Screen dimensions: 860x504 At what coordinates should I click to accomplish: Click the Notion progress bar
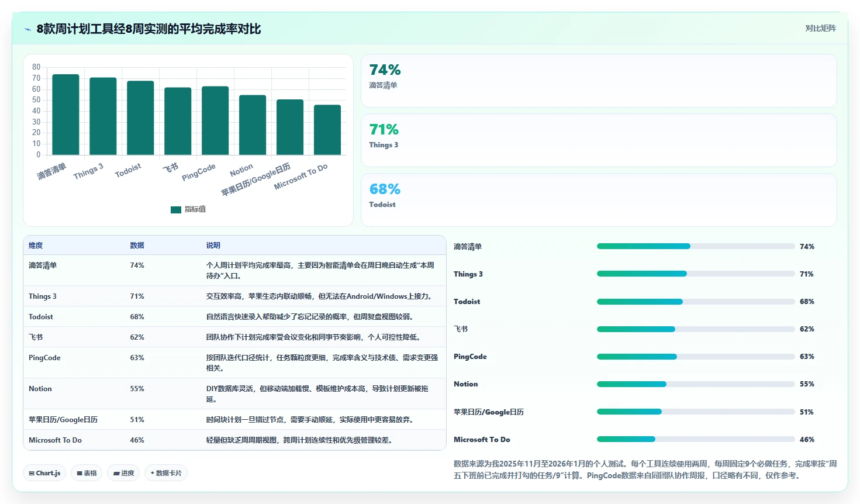coord(696,384)
